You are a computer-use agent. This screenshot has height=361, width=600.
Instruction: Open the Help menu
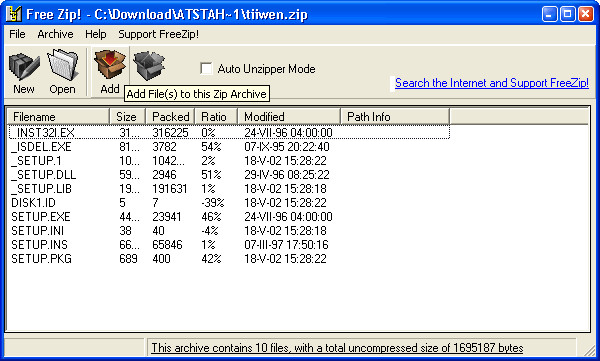(x=96, y=34)
